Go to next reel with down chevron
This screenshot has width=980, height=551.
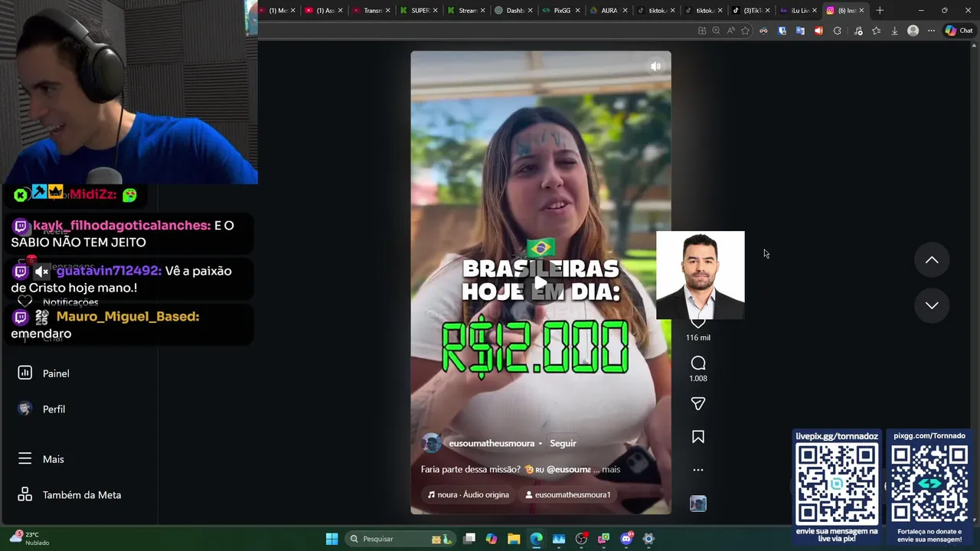pyautogui.click(x=932, y=305)
